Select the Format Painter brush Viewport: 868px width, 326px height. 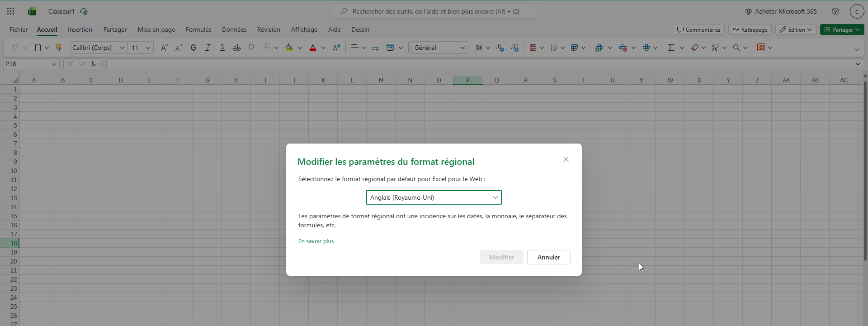58,48
